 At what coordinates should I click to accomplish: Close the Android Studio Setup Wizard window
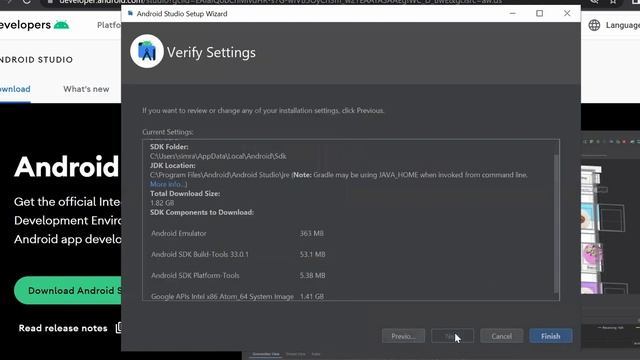[x=567, y=13]
